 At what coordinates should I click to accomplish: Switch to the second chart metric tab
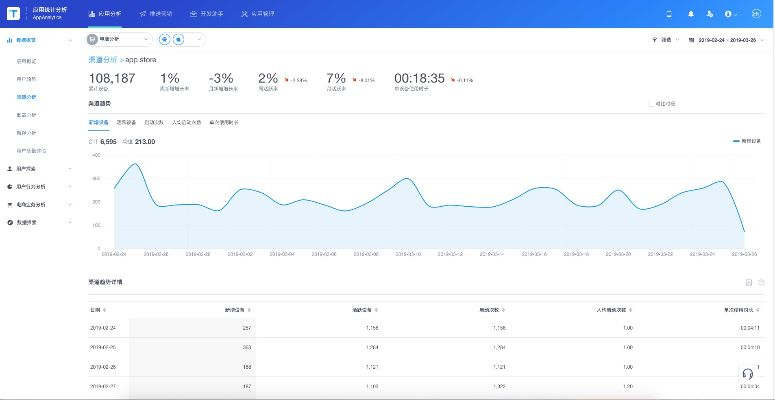pos(126,123)
